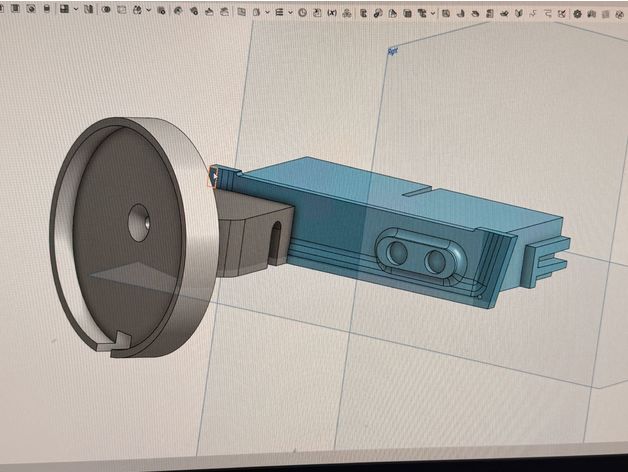
Task: Open dropdown arrow beside the dark square icon
Action: (x=75, y=9)
